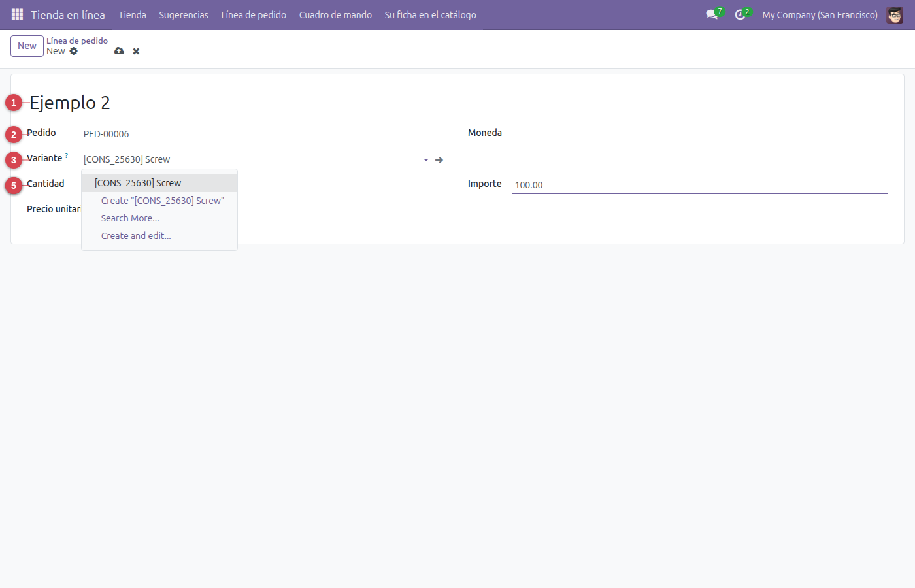Click Search More... in dropdown
The image size is (915, 588).
159,218
